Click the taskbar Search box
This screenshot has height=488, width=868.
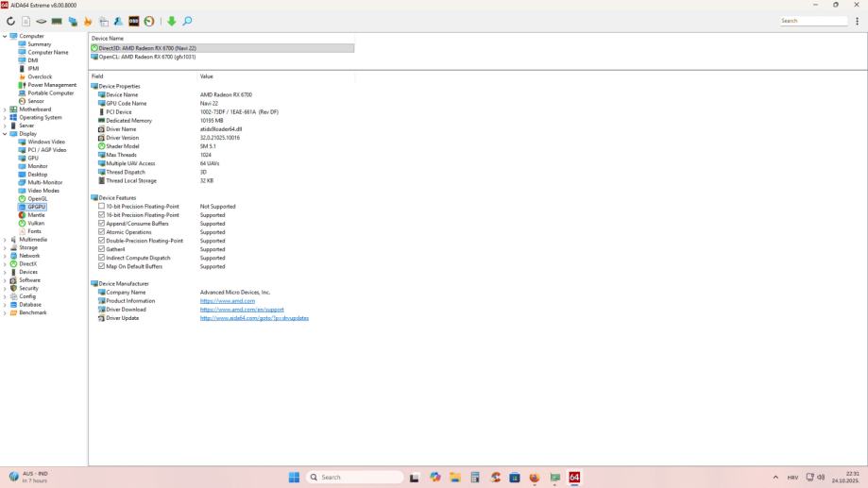355,477
